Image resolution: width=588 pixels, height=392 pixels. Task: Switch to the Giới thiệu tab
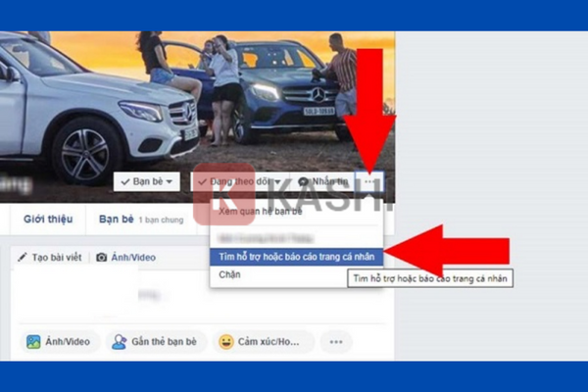[x=48, y=219]
